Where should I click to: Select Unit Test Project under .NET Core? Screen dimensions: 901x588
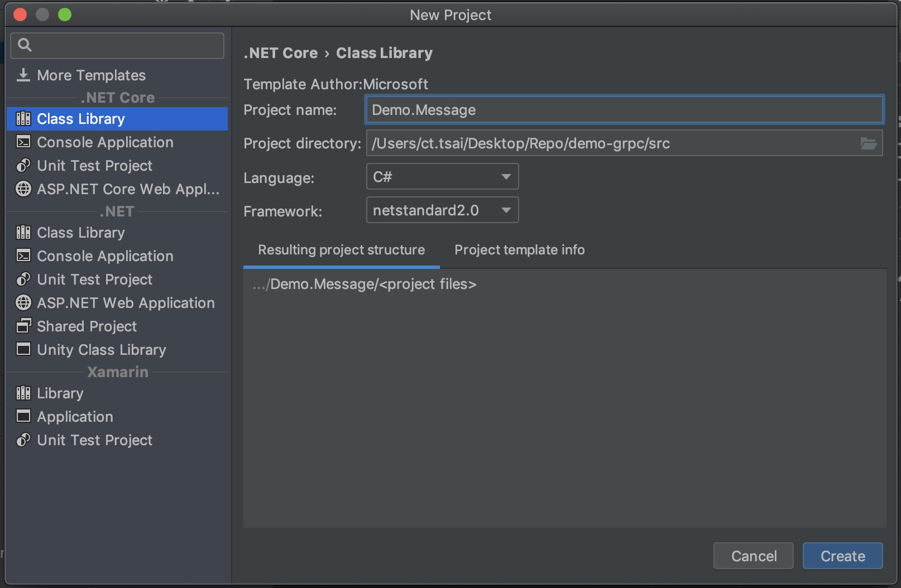click(x=94, y=166)
